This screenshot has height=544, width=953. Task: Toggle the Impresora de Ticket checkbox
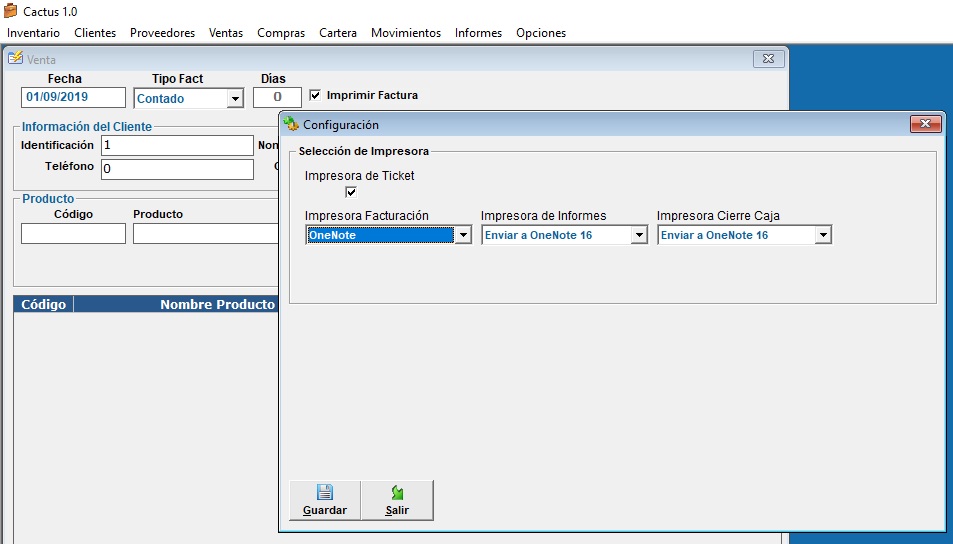tap(351, 192)
